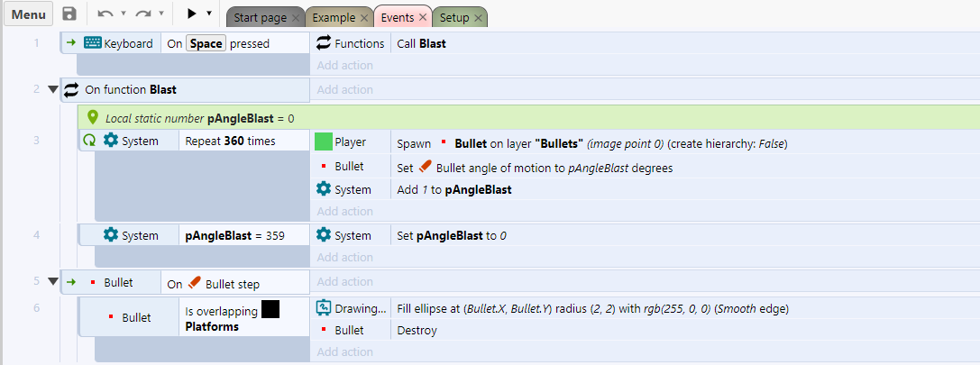This screenshot has height=365, width=980.
Task: Click the Redo arrow icon
Action: coord(143,14)
